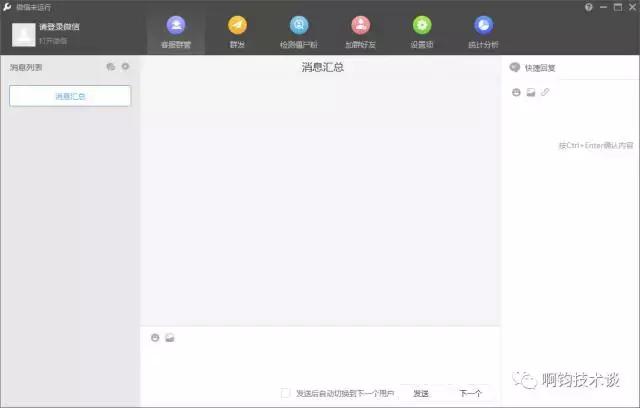Click the 快捷回复 speech bubble icon
Viewport: 640px width, 408px height.
pos(515,67)
